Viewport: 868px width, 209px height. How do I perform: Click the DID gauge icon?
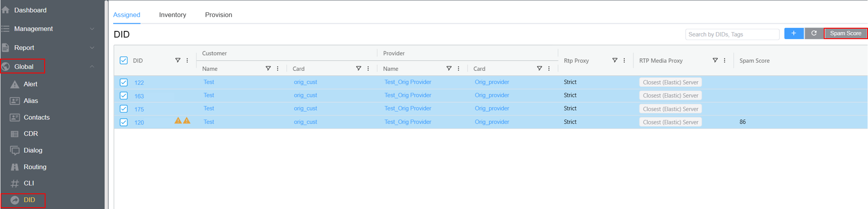tap(15, 200)
